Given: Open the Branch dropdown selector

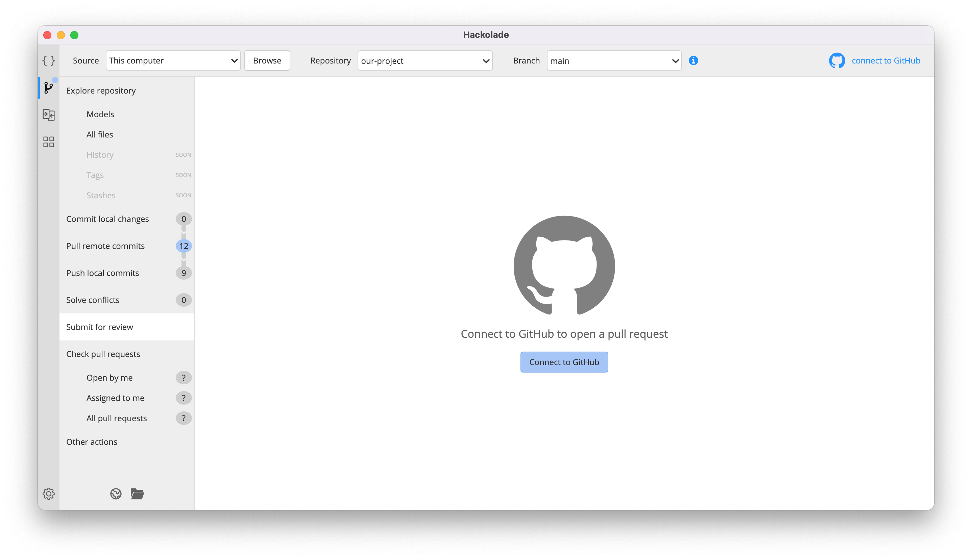Looking at the screenshot, I should [612, 61].
